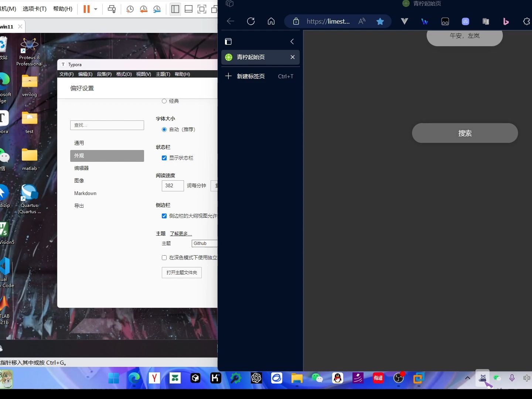
Task: Refresh the Edge browser page
Action: tap(251, 21)
